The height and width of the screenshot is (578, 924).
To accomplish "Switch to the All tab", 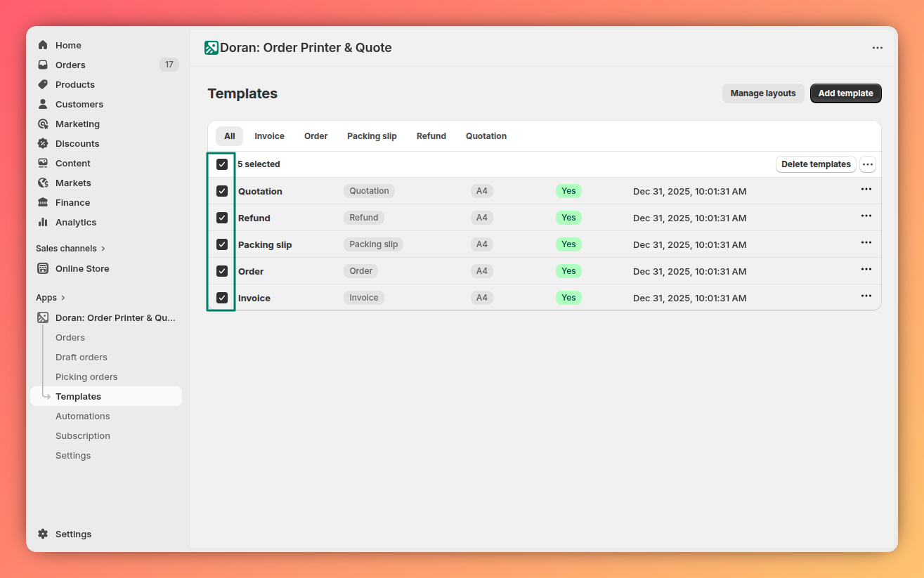I will pyautogui.click(x=230, y=136).
